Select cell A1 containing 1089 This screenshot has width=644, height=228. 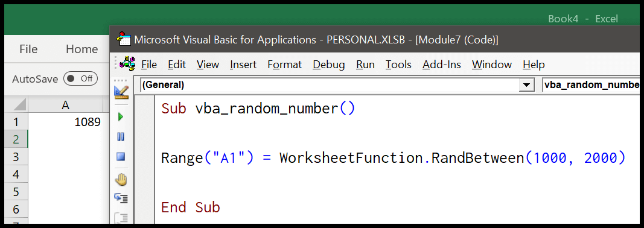click(x=65, y=122)
